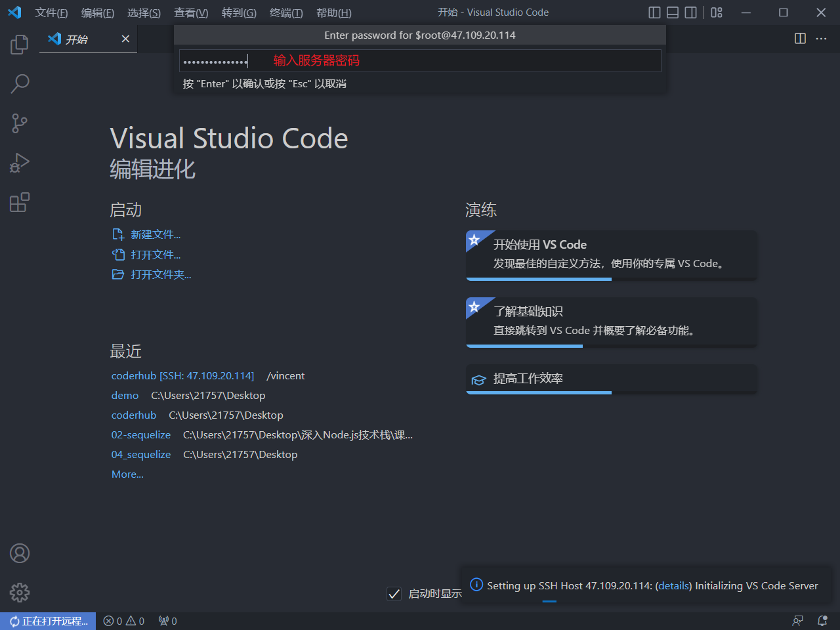Open the Explorer view in activity bar

[x=20, y=45]
